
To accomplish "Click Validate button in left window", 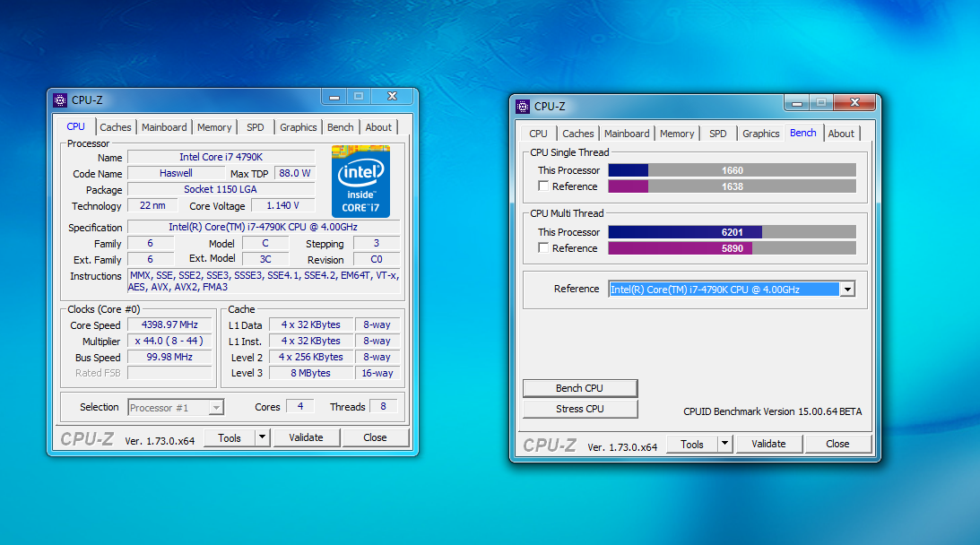I will point(307,437).
